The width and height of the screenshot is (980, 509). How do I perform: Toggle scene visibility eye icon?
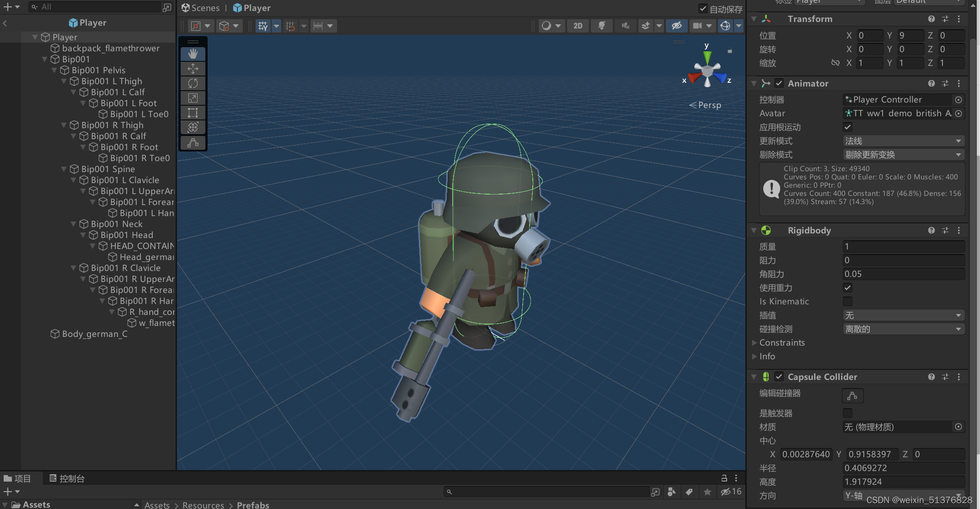pyautogui.click(x=677, y=26)
